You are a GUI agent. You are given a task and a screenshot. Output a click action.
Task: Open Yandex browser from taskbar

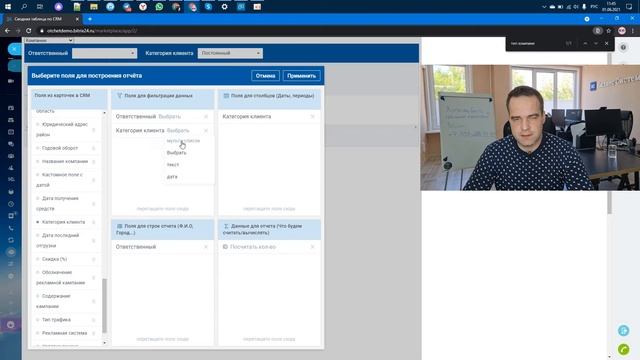tap(143, 7)
